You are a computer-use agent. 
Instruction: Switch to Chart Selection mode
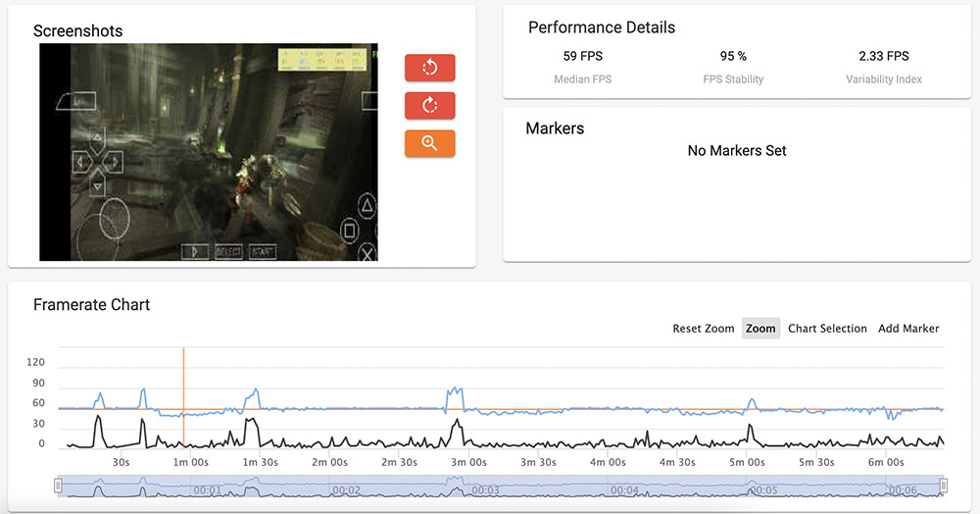coord(827,329)
